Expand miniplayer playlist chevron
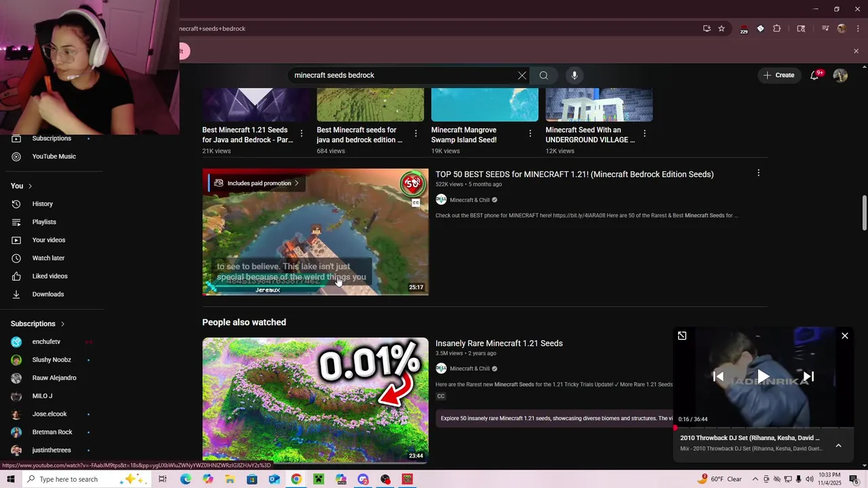Viewport: 868px width, 488px height. coord(838,445)
